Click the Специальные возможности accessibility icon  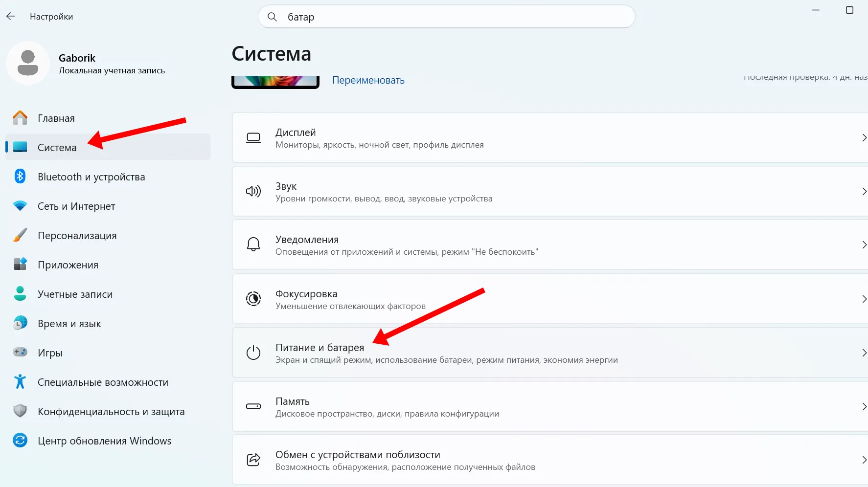tap(20, 382)
